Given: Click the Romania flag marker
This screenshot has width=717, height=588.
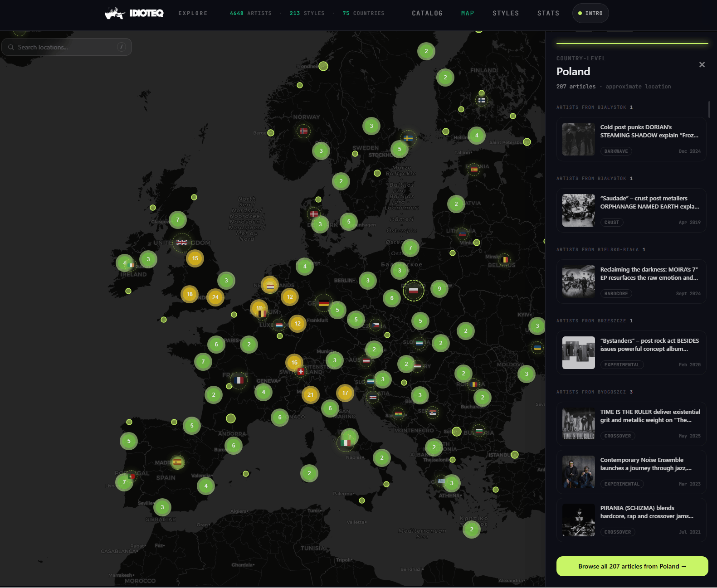Looking at the screenshot, I should [473, 384].
